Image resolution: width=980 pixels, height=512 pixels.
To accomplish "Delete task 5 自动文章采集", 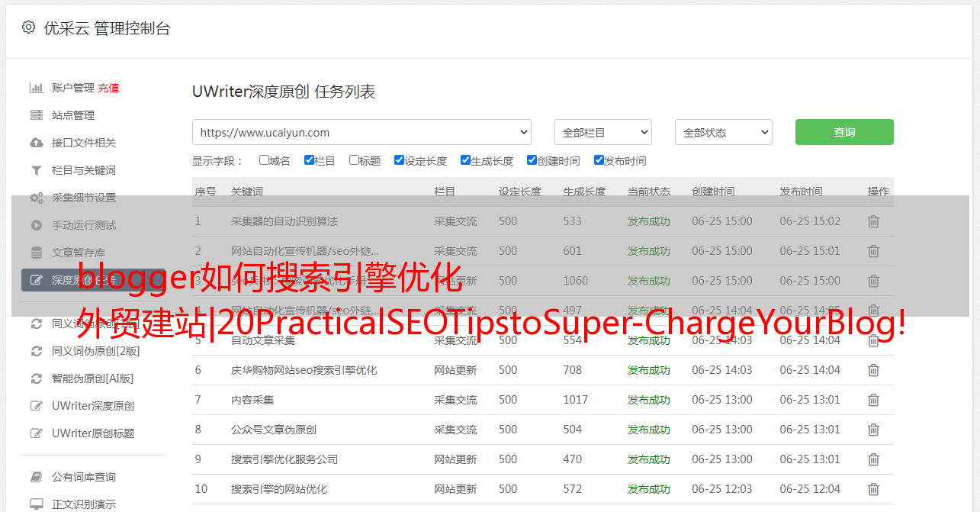I will (x=873, y=340).
